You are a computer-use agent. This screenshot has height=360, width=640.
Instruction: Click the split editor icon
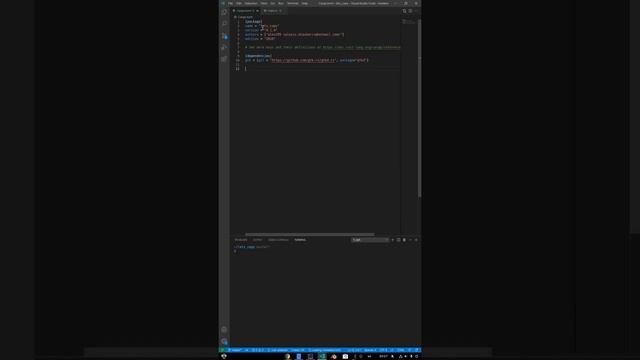coord(410,11)
